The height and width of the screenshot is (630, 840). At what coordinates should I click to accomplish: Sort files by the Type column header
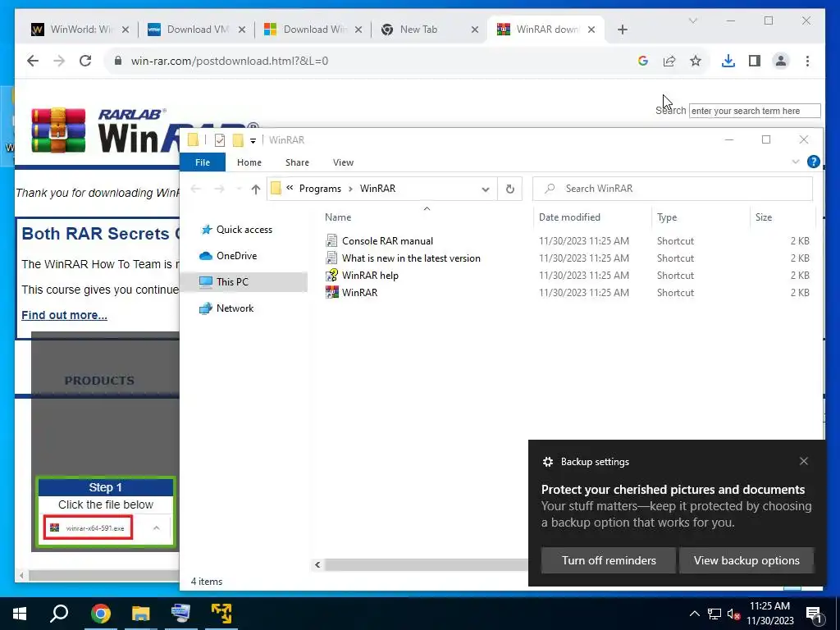[667, 217]
